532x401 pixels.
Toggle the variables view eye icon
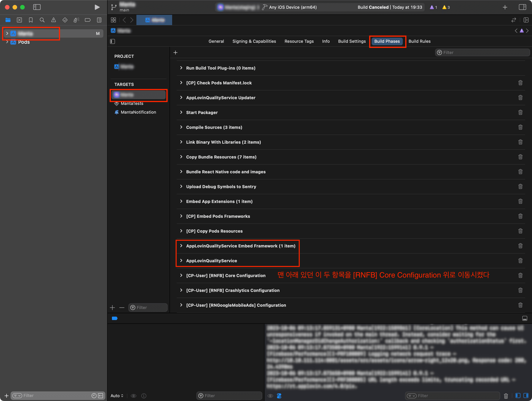134,396
